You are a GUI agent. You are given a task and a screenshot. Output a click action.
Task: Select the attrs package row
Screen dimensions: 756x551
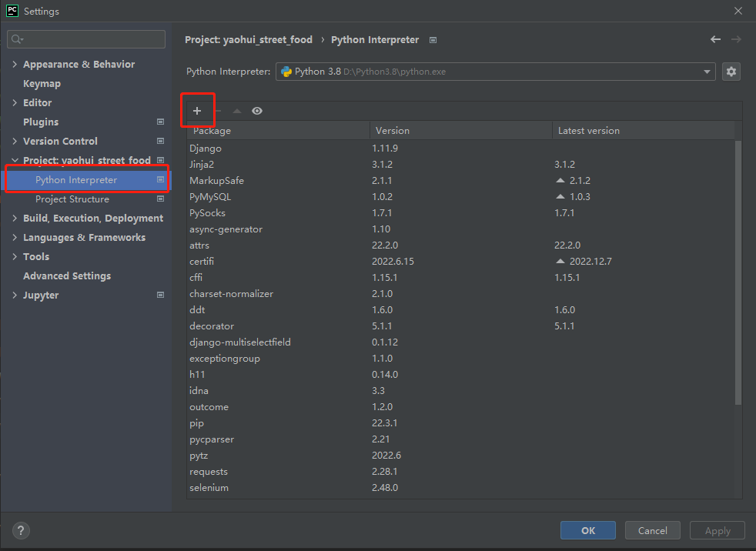tap(461, 245)
